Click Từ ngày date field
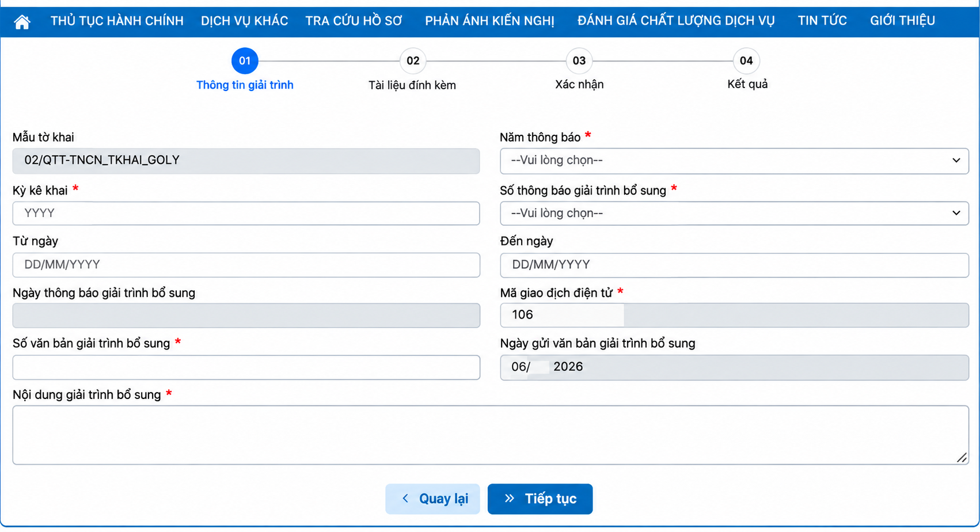 [x=246, y=265]
